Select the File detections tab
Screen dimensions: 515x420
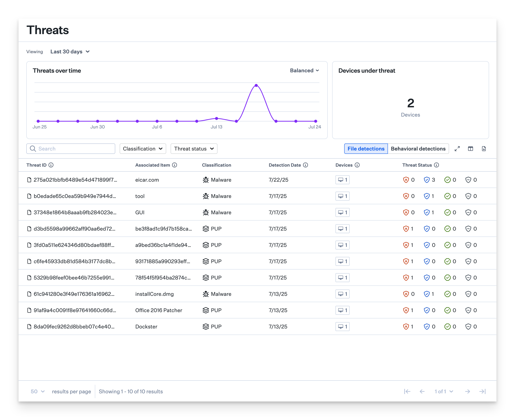click(366, 149)
